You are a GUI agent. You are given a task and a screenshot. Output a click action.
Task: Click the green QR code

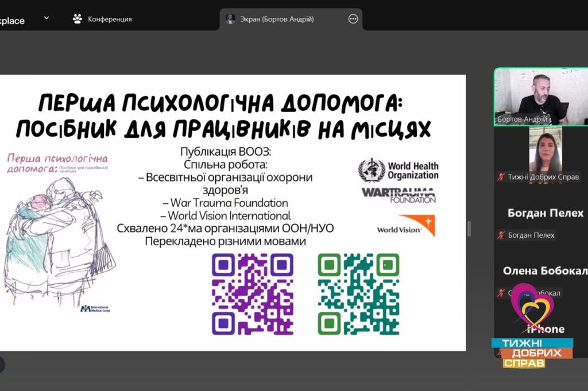coord(358,294)
